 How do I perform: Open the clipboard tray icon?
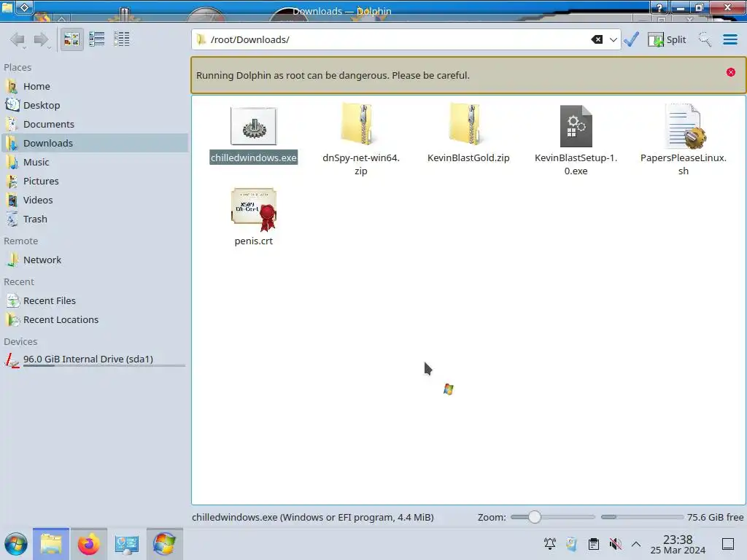click(x=594, y=544)
